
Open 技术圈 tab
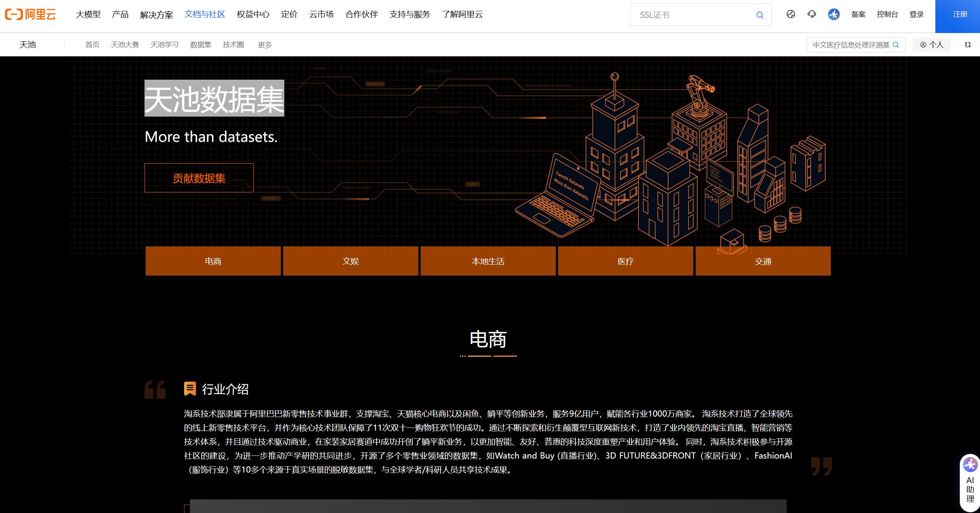point(233,45)
